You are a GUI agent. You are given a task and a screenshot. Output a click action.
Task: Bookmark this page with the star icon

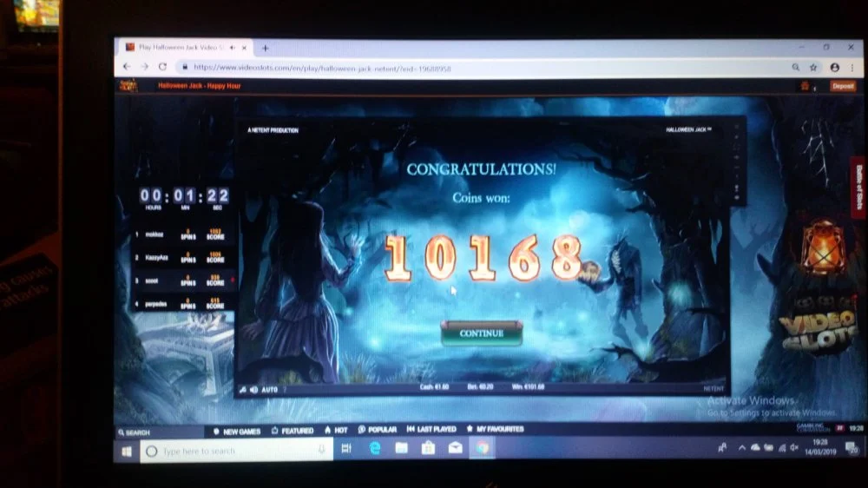(x=813, y=68)
